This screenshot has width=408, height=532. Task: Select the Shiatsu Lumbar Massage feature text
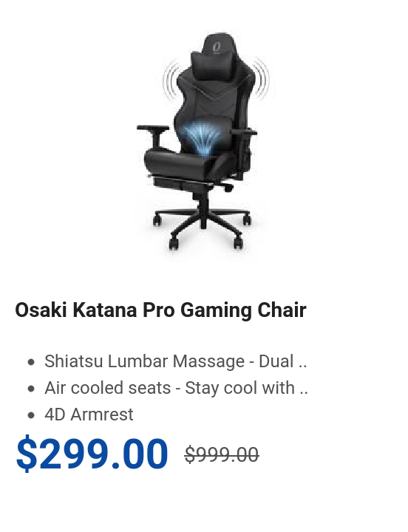click(x=175, y=361)
